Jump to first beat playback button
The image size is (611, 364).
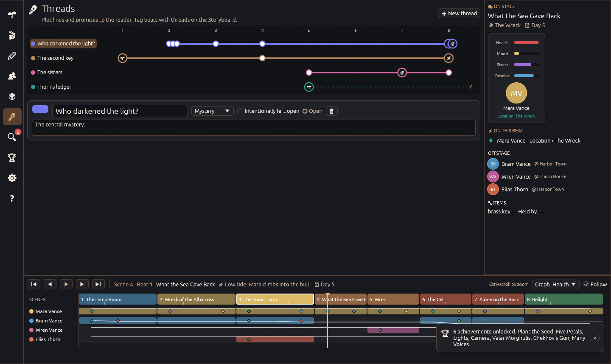(34, 284)
